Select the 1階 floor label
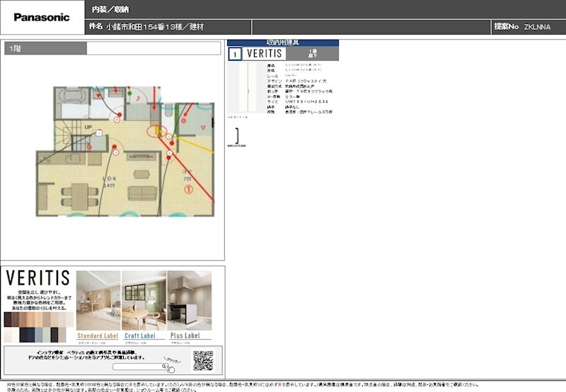The image size is (566, 392). point(15,48)
